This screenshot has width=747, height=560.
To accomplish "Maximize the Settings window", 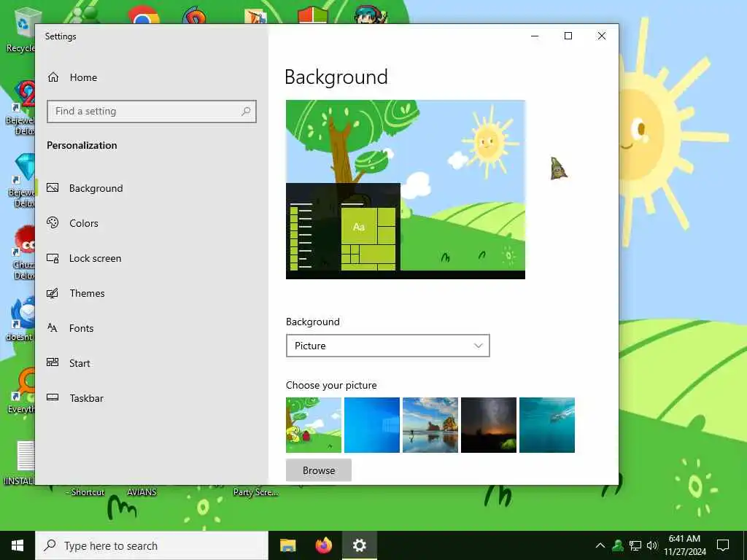I will 568,36.
